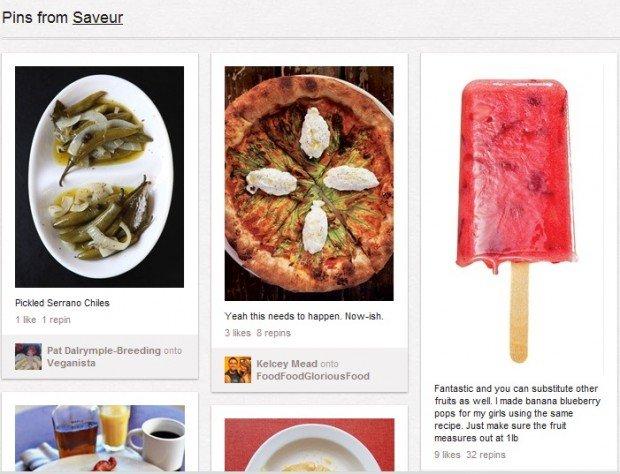Open the white bowl on red background pin
The height and width of the screenshot is (474, 620).
coord(309,445)
